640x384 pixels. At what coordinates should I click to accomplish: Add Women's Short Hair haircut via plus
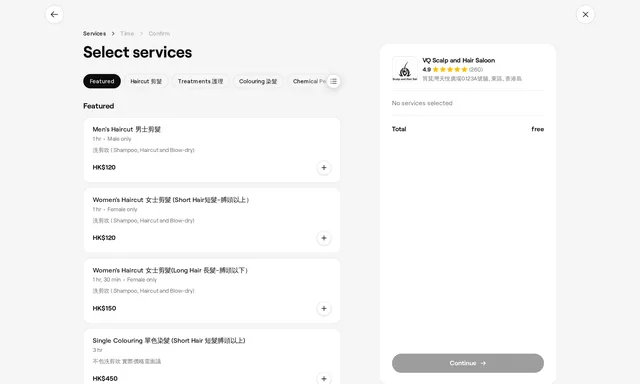pos(324,238)
